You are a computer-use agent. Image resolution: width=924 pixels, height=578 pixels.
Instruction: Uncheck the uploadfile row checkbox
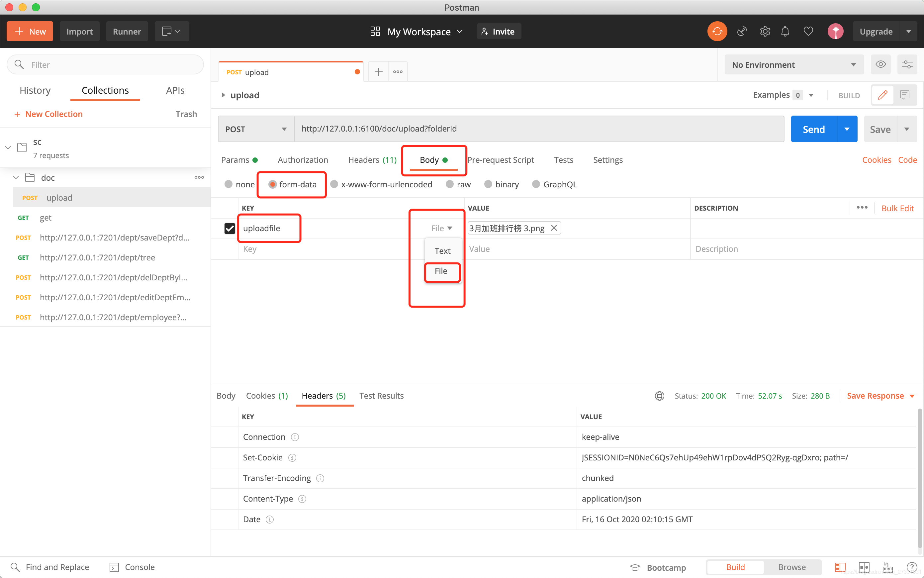click(230, 228)
